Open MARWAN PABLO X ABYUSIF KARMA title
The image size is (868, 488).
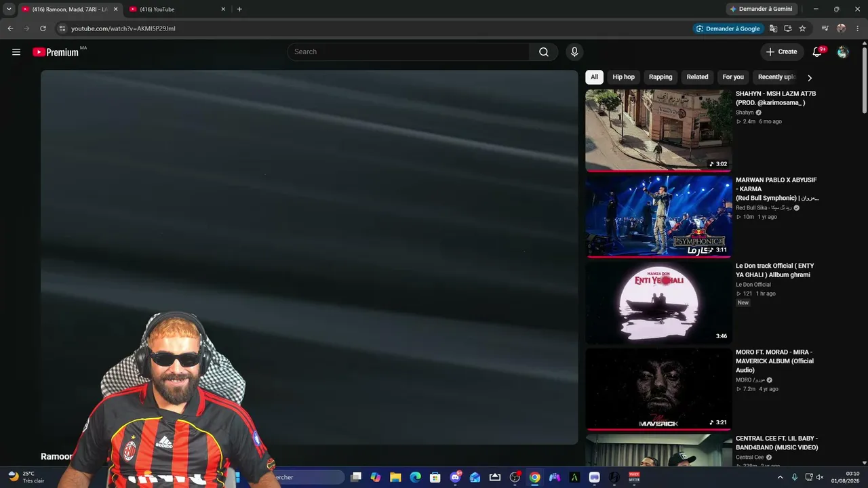pos(777,189)
